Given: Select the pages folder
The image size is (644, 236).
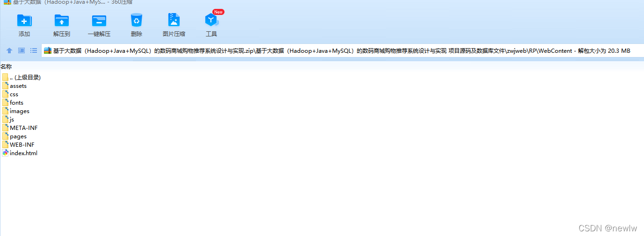Looking at the screenshot, I should point(14,136).
